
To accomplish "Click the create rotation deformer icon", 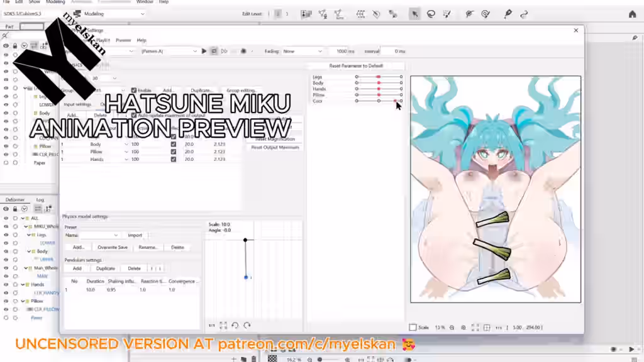I will [376, 14].
